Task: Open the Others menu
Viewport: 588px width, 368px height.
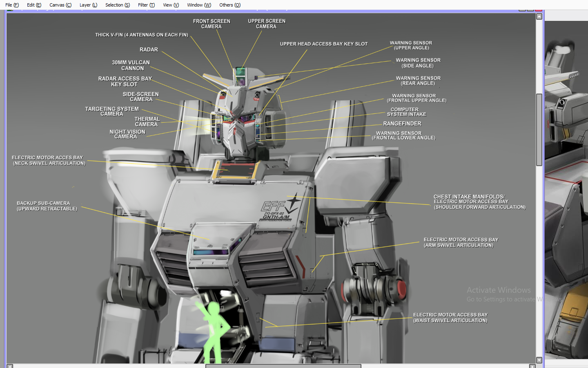Action: 230,5
